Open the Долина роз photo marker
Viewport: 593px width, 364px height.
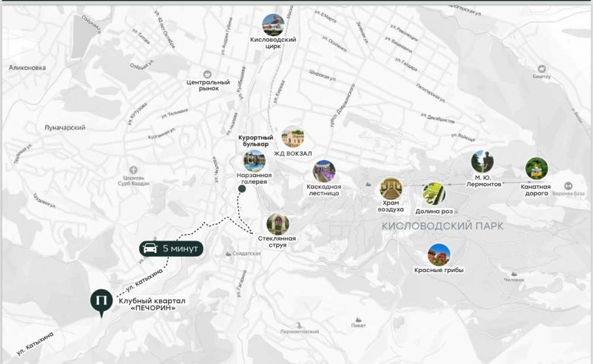[x=433, y=193]
